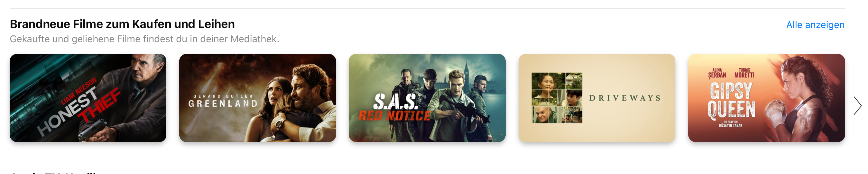Image resolution: width=868 pixels, height=174 pixels.
Task: Click the partially visible heading below movies
Action: pyautogui.click(x=54, y=172)
